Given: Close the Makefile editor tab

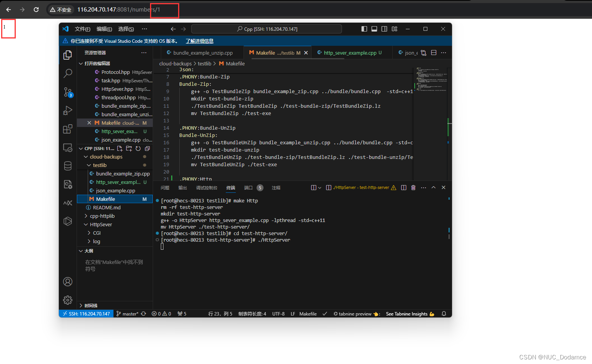Looking at the screenshot, I should (306, 53).
